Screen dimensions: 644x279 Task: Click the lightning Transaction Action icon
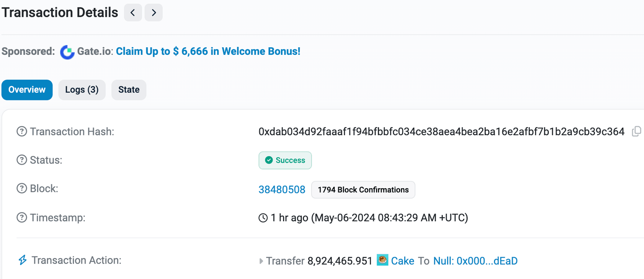[23, 260]
